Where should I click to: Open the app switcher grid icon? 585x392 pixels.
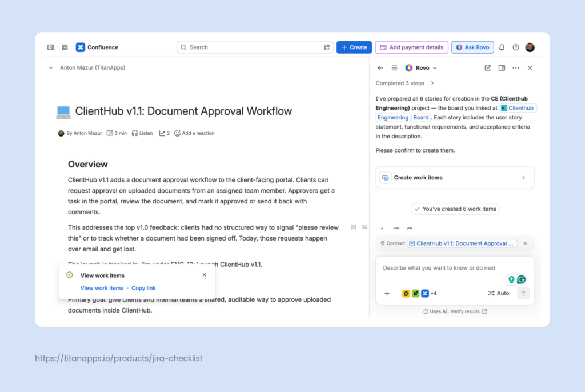(x=65, y=47)
